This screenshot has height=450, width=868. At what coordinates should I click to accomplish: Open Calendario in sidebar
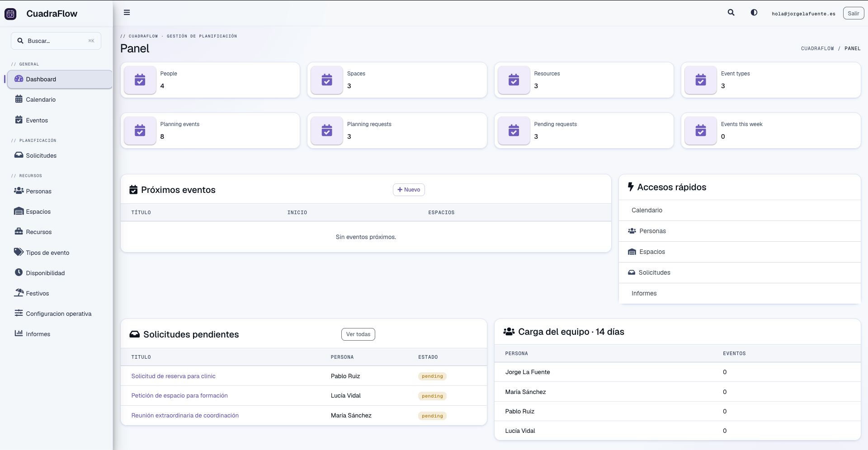pos(60,99)
